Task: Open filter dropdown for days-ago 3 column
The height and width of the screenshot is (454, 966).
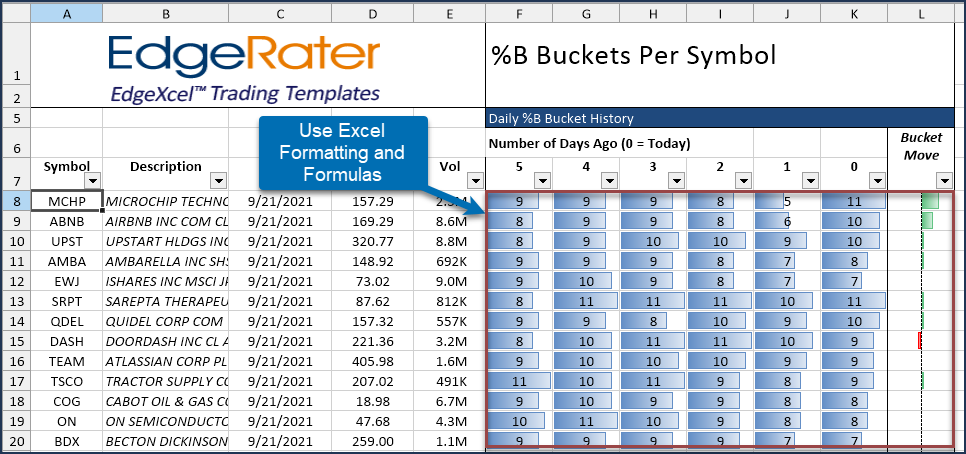Action: click(x=677, y=180)
